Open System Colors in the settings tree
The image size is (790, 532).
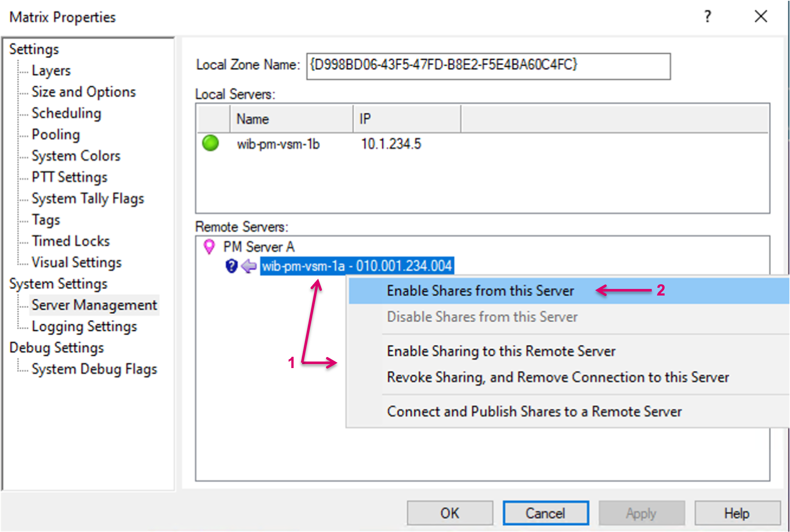[x=76, y=156]
